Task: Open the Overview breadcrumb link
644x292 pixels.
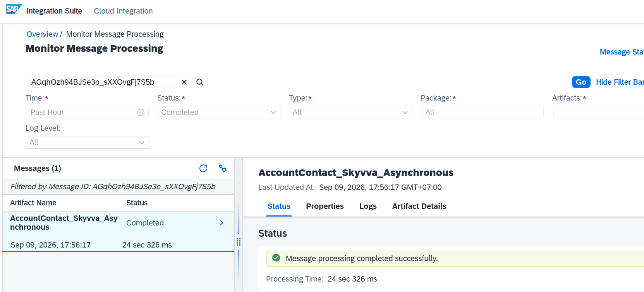Action: [42, 34]
